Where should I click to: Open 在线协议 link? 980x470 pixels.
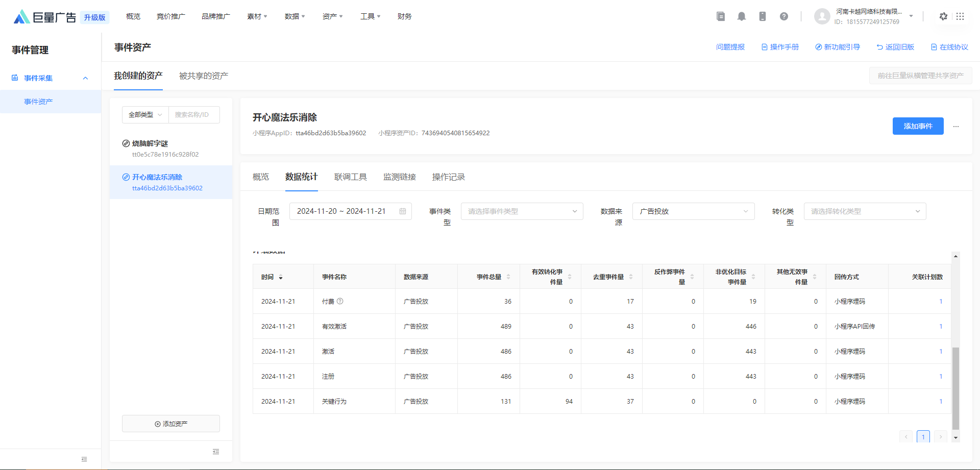[x=950, y=47]
